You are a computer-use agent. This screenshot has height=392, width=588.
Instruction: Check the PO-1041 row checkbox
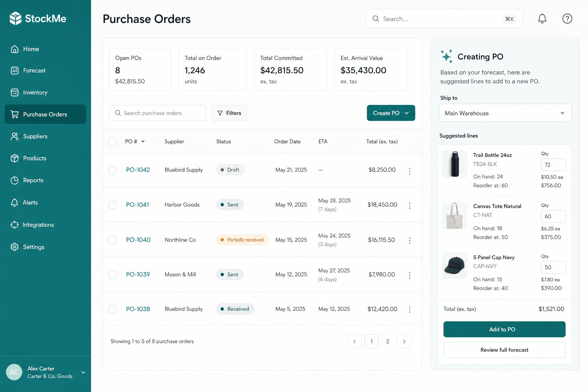click(112, 205)
